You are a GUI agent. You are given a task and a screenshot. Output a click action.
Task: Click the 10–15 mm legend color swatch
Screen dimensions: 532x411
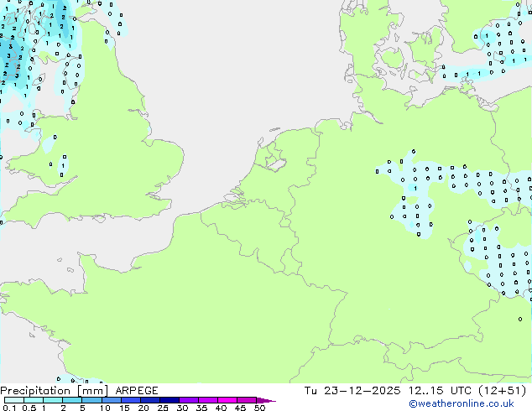tap(112, 400)
